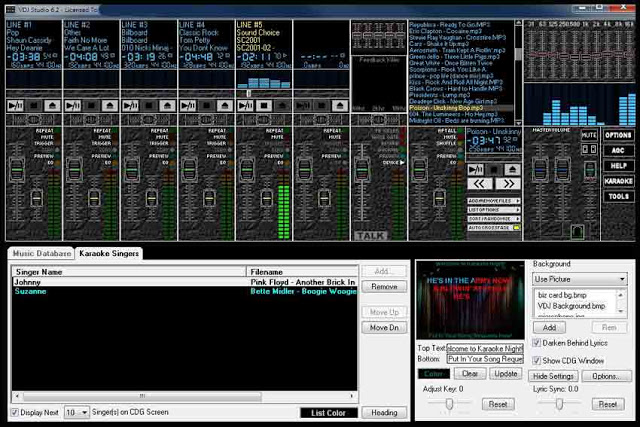Uncheck Darken Behind Lyrics

tap(537, 343)
